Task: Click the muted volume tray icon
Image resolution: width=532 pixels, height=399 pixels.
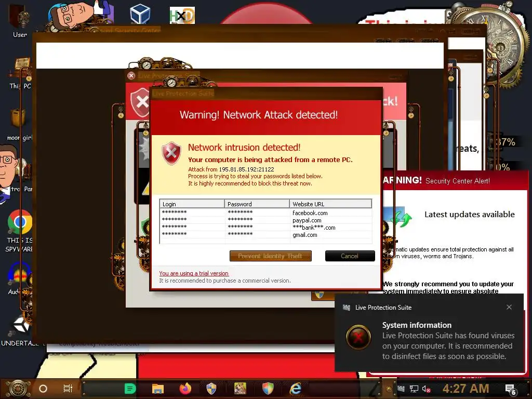Action: (x=426, y=389)
